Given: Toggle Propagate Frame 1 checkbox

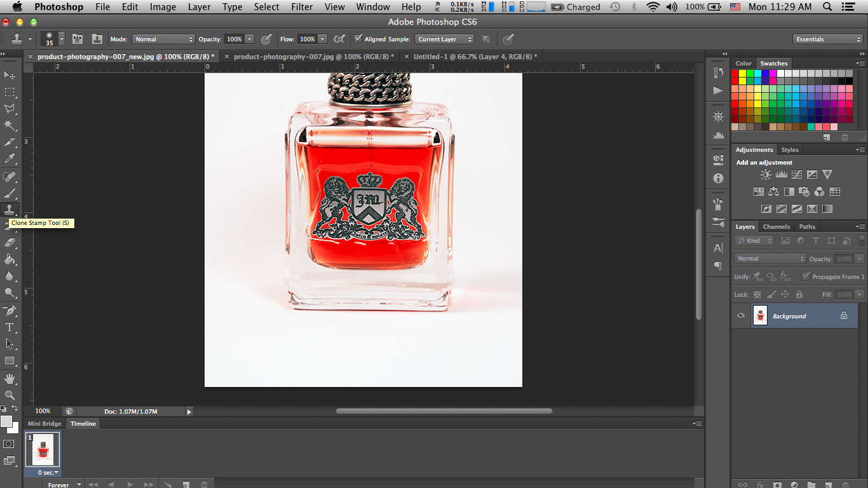Looking at the screenshot, I should tap(806, 276).
